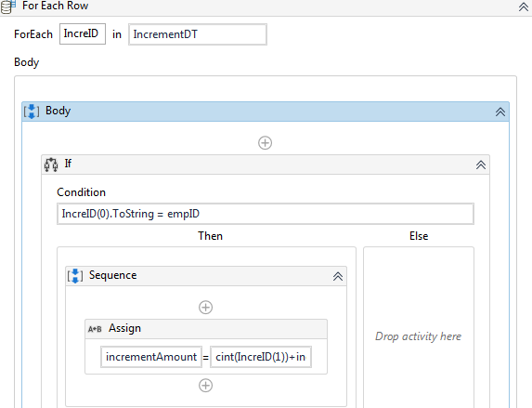Viewport: 532px width, 408px height.
Task: Collapse the For Each Row activity
Action: pos(524,7)
